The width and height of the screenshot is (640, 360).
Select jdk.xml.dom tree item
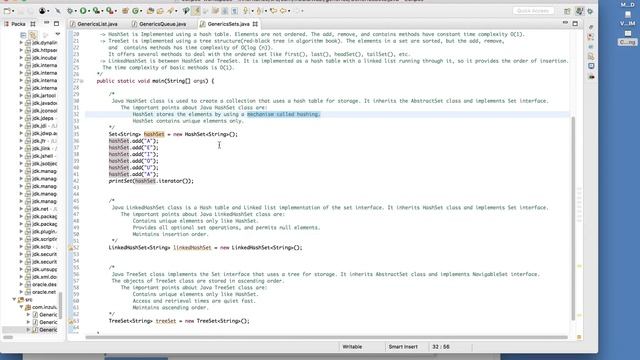coord(44,277)
